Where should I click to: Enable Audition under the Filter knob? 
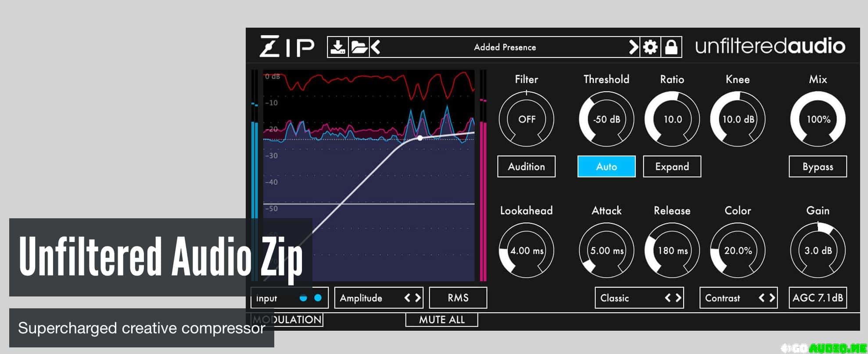point(527,166)
